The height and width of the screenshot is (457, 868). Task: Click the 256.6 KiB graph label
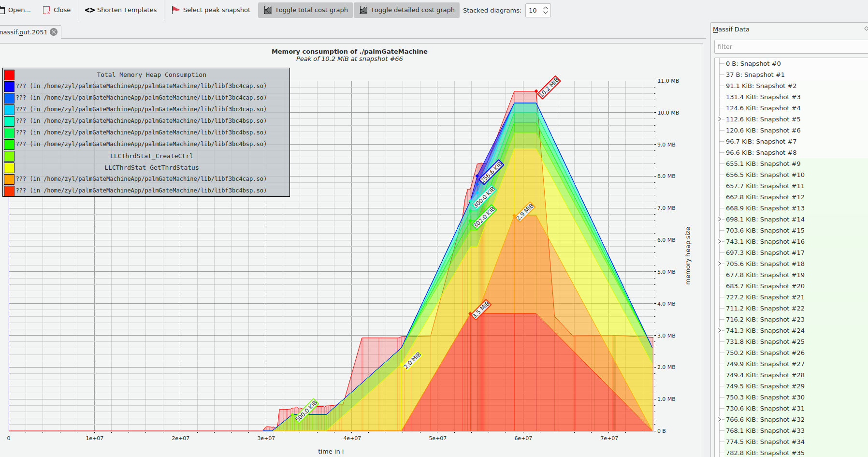[491, 172]
